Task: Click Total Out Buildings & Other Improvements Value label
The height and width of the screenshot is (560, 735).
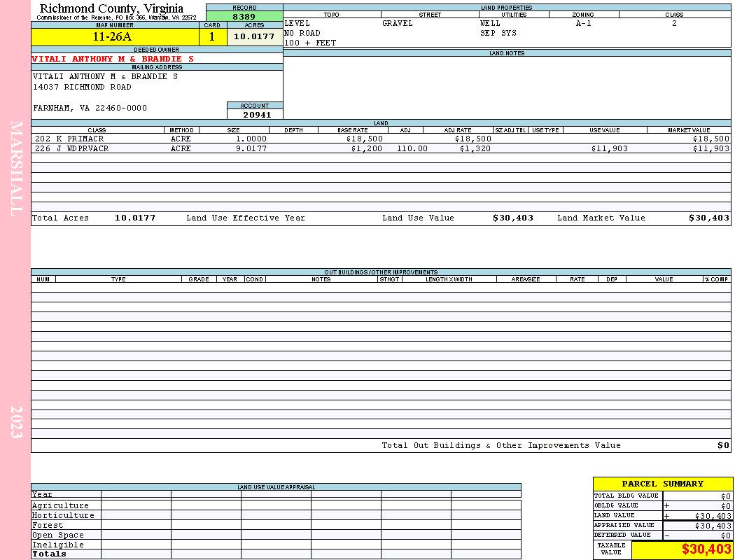Action: pyautogui.click(x=501, y=445)
